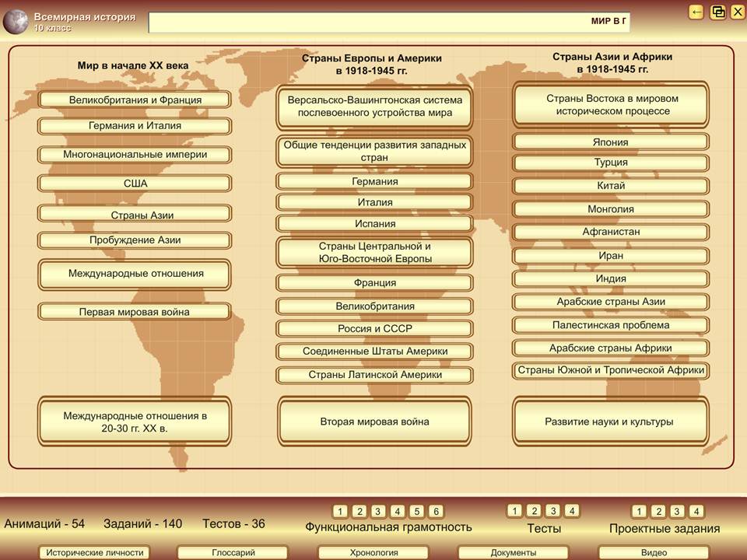The image size is (747, 560).
Task: Open Проектные задания number 2
Action: tap(658, 512)
